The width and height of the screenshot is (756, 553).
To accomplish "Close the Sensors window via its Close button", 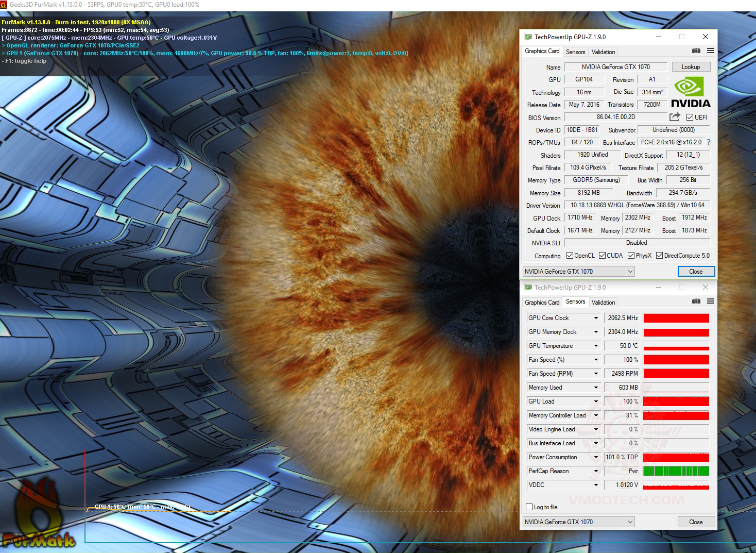I will coord(696,522).
